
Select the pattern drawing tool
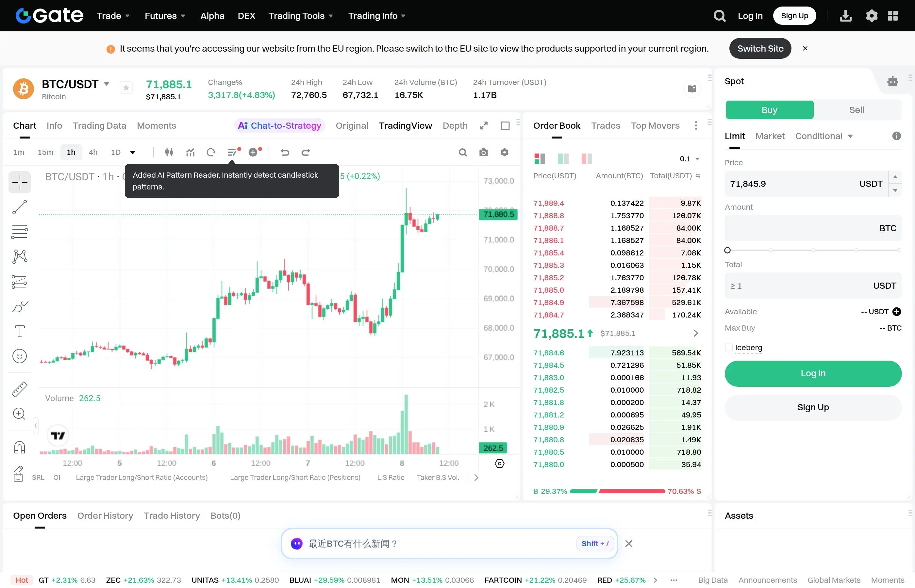(20, 256)
